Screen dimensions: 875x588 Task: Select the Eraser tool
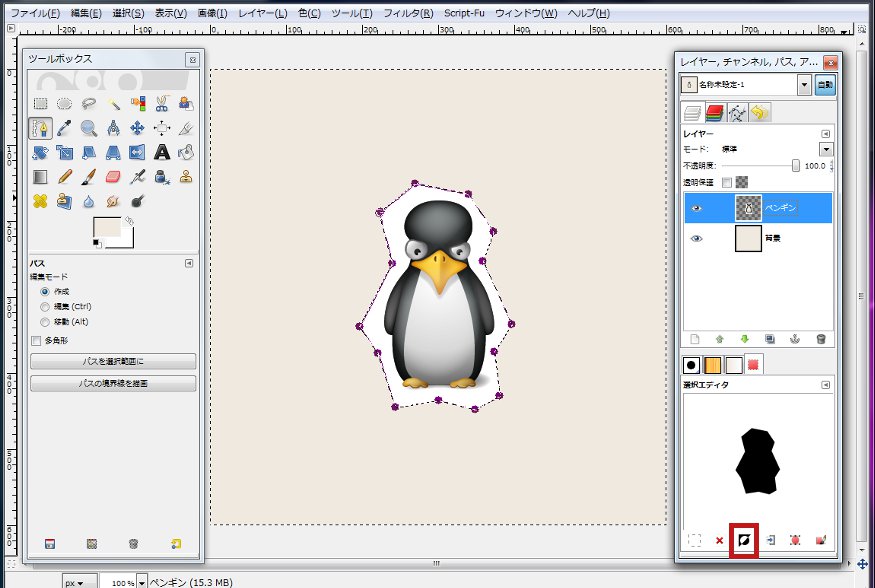pyautogui.click(x=113, y=177)
